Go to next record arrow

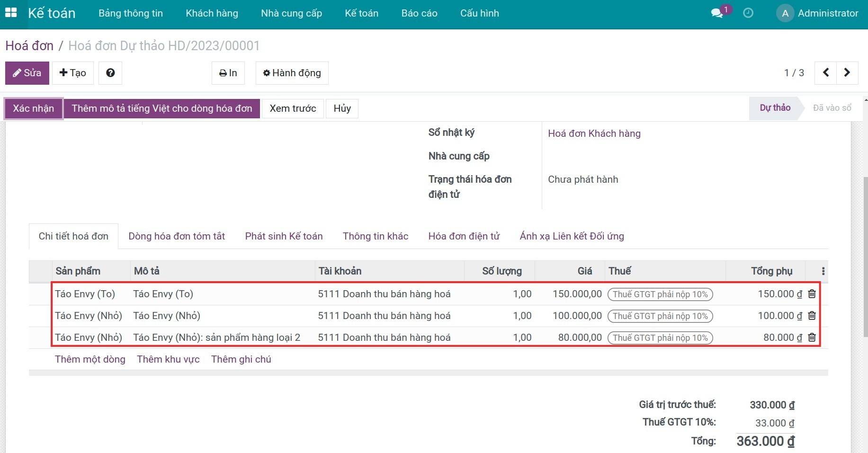pos(847,73)
